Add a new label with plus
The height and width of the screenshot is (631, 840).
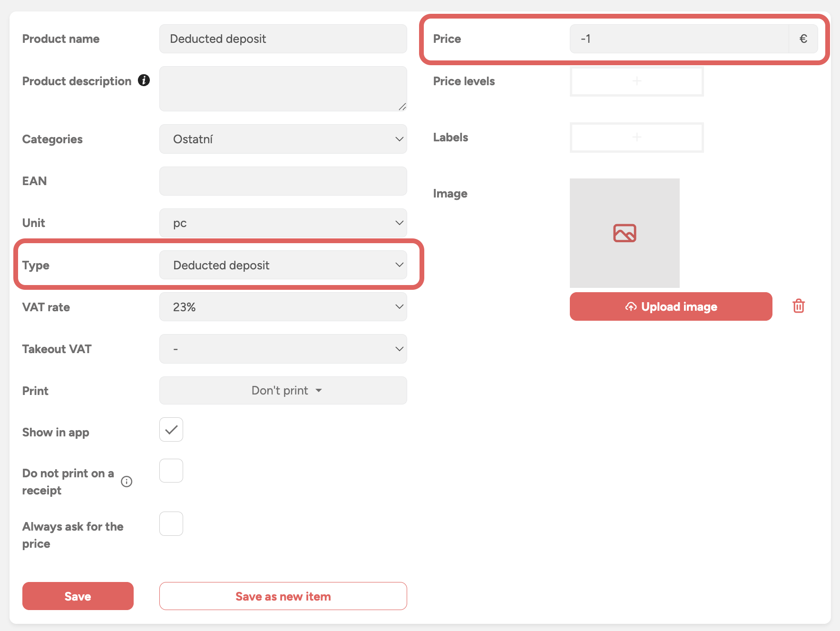636,138
